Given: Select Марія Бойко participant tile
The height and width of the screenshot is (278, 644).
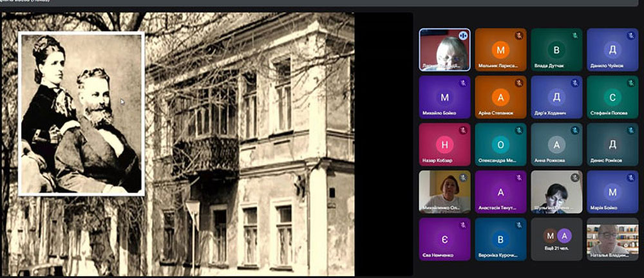Looking at the screenshot, I should tap(612, 192).
